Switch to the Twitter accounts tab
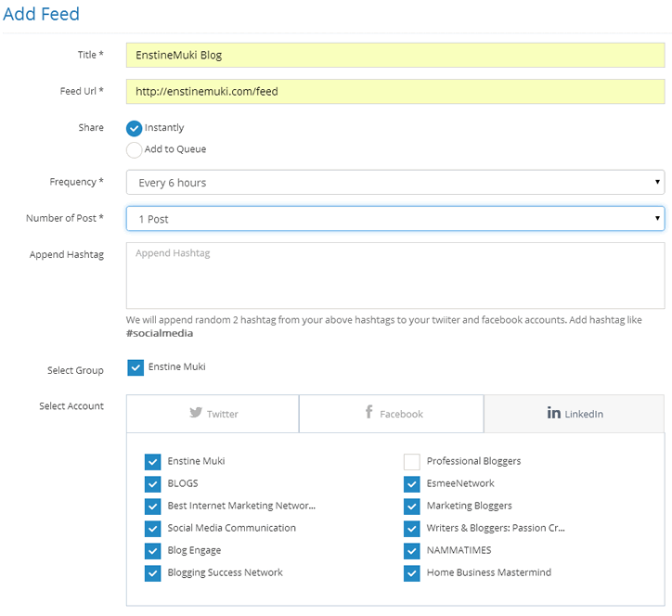 [213, 414]
